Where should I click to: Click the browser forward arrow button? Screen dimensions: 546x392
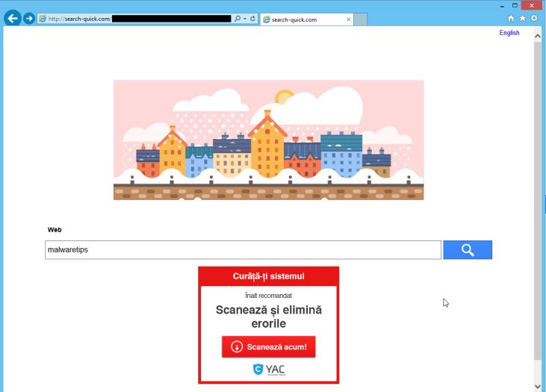coord(29,19)
